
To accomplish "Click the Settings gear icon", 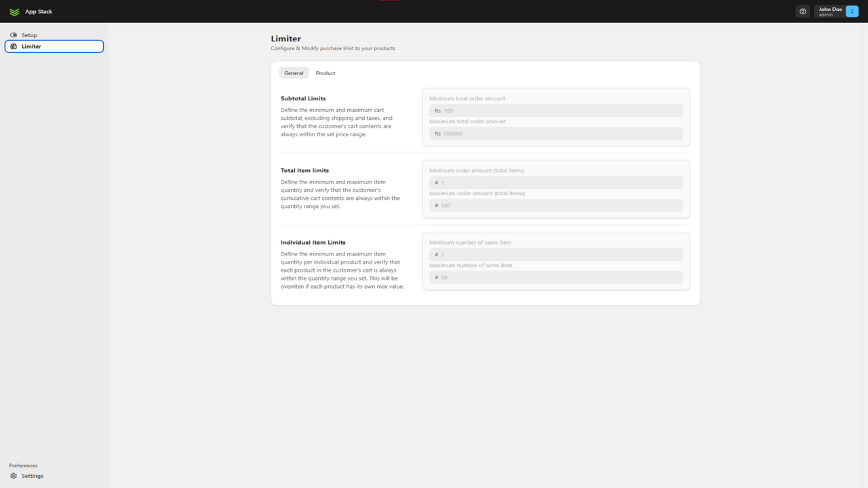I will click(x=14, y=476).
